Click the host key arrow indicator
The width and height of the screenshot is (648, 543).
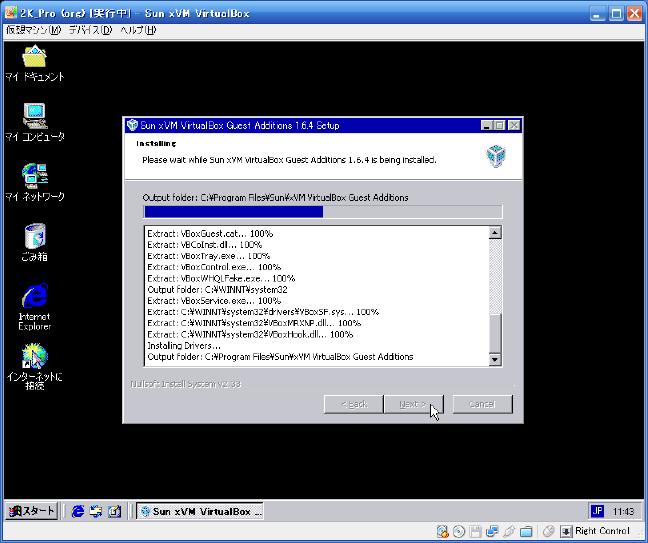(x=566, y=531)
